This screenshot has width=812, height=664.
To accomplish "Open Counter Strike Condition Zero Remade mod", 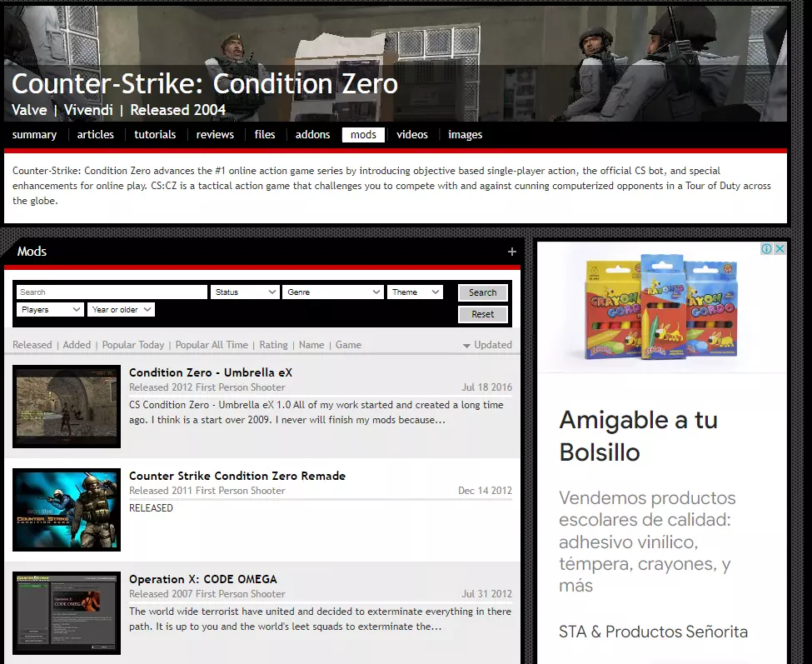I will tap(237, 476).
